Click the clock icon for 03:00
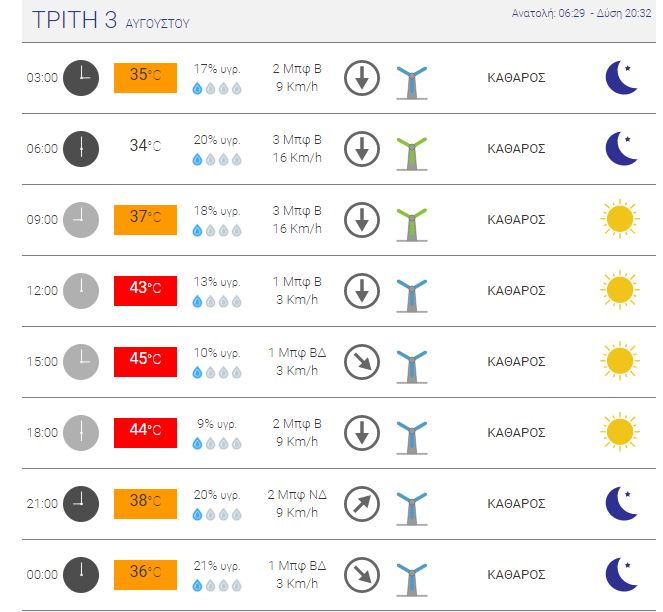This screenshot has height=612, width=663. coord(81,77)
